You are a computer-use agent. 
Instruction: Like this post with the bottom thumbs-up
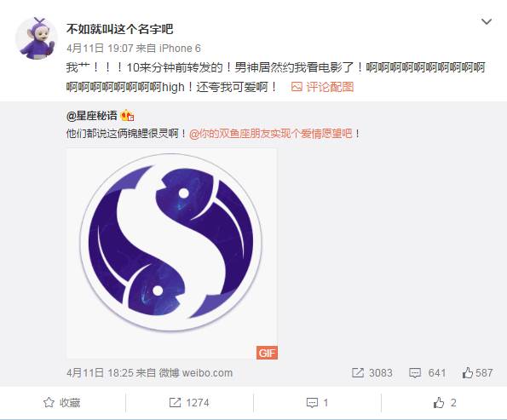445,403
